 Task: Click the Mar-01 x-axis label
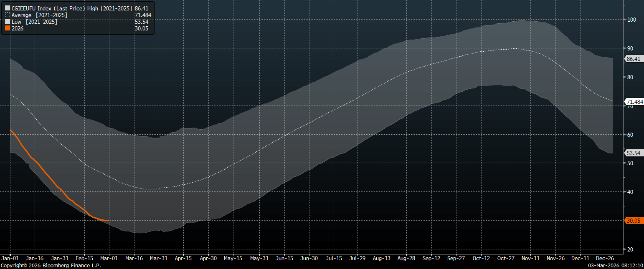[109, 259]
